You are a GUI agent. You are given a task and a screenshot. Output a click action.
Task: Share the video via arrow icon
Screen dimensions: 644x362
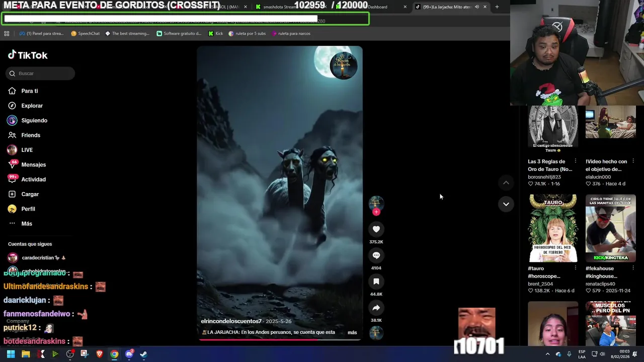point(376,308)
